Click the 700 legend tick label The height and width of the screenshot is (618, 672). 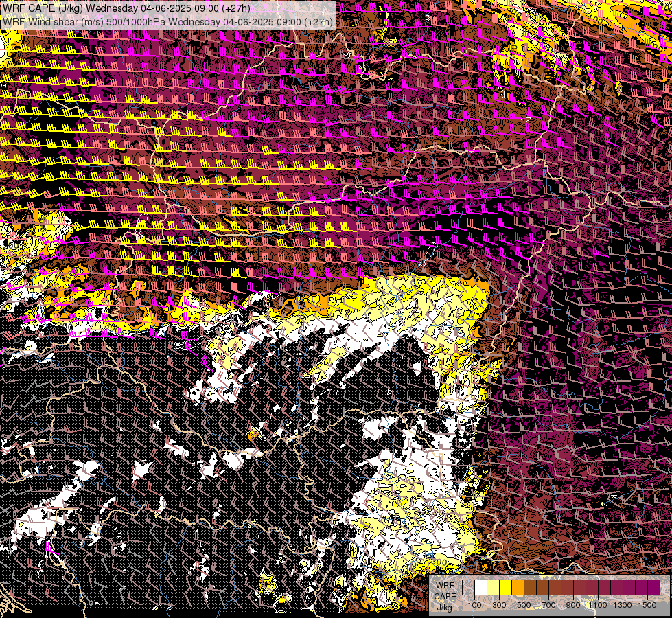point(548,605)
